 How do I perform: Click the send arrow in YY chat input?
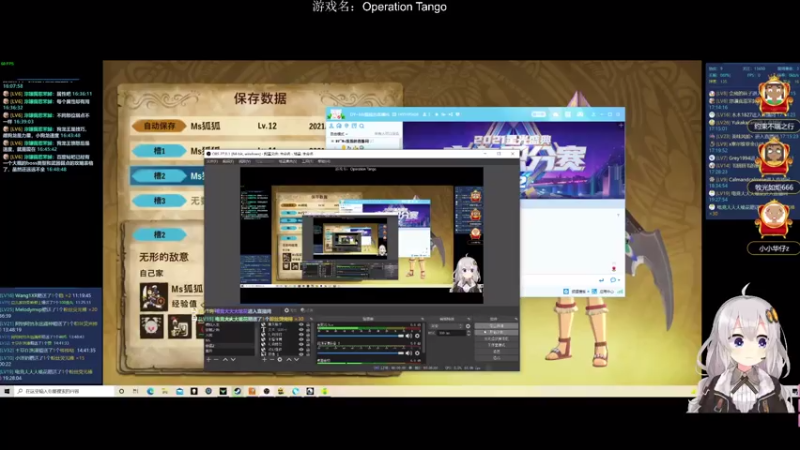pos(602,280)
